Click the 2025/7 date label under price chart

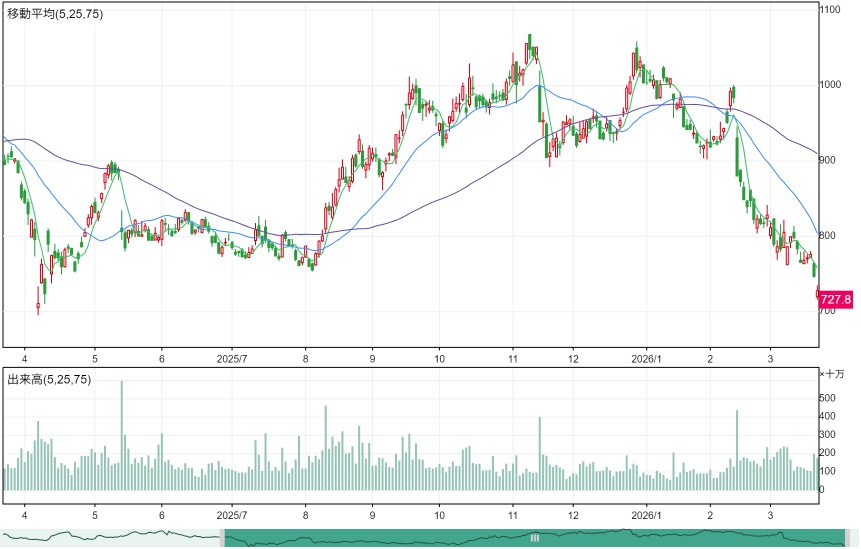[x=232, y=359]
